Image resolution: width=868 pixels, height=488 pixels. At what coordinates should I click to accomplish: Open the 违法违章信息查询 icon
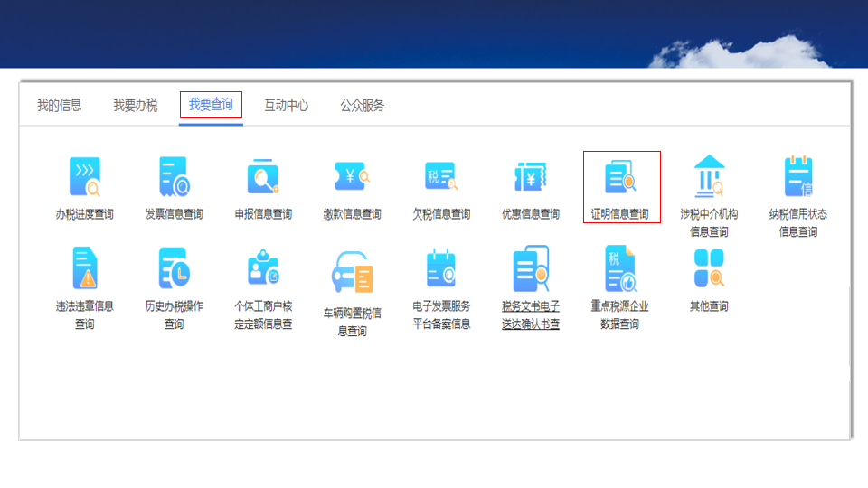click(85, 268)
